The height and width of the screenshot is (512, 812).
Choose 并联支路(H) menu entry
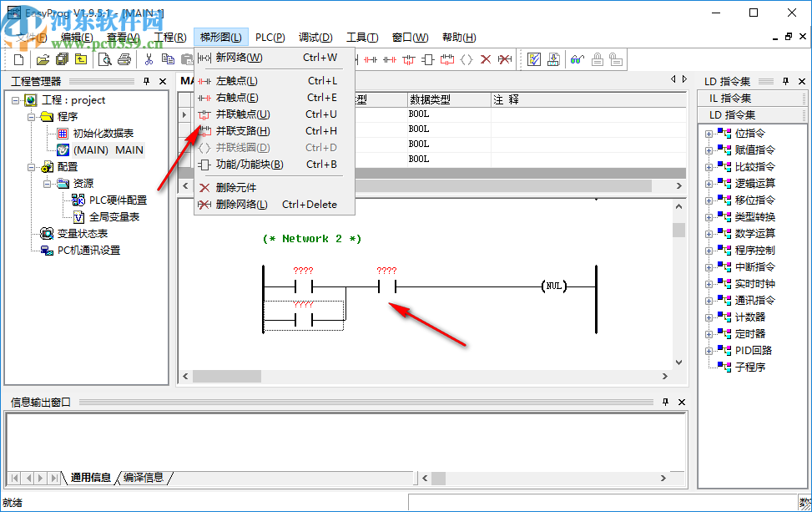point(275,131)
